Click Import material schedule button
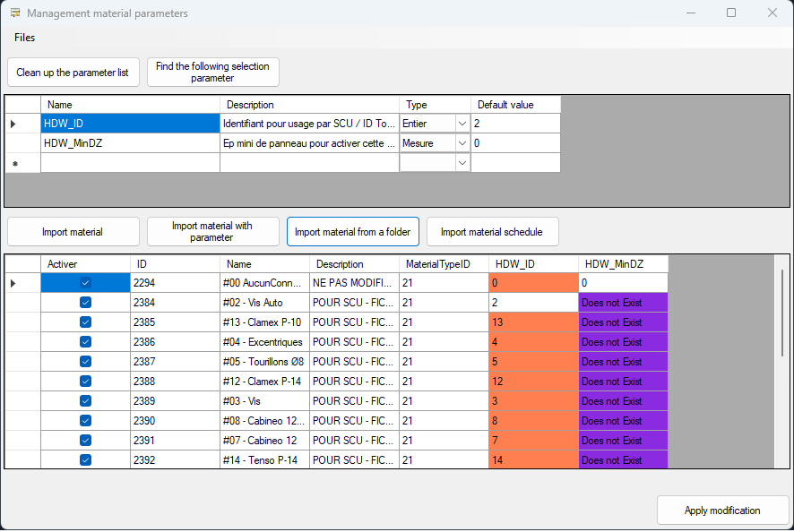This screenshot has height=532, width=794. tap(492, 232)
